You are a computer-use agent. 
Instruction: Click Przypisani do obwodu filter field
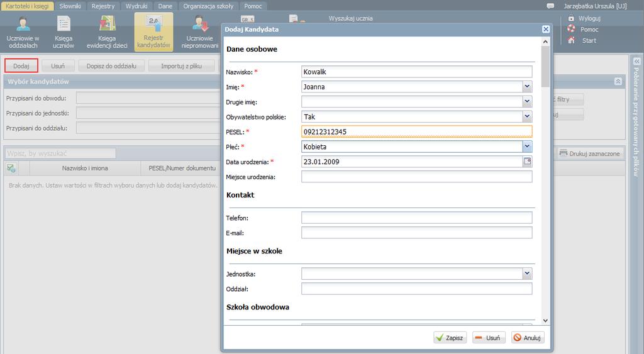(148, 98)
